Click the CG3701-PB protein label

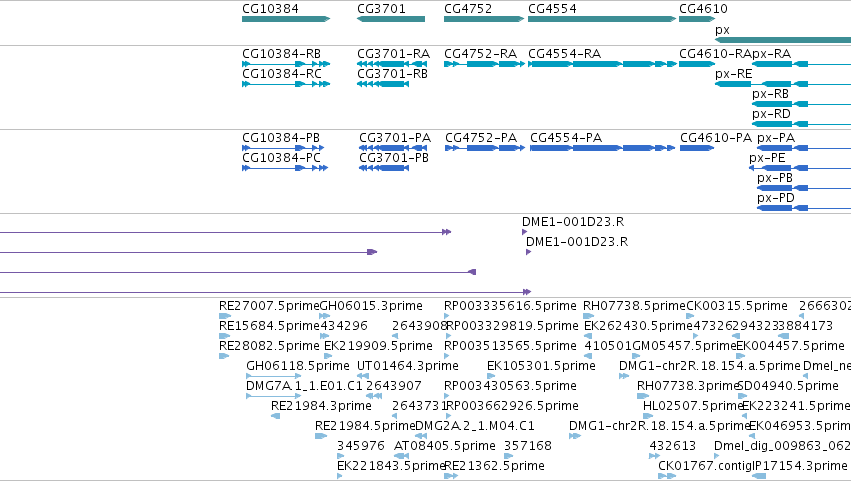coord(394,158)
